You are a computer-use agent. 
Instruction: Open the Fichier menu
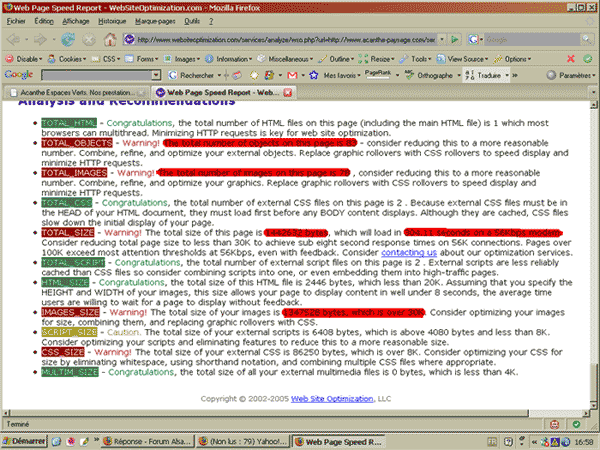16,21
